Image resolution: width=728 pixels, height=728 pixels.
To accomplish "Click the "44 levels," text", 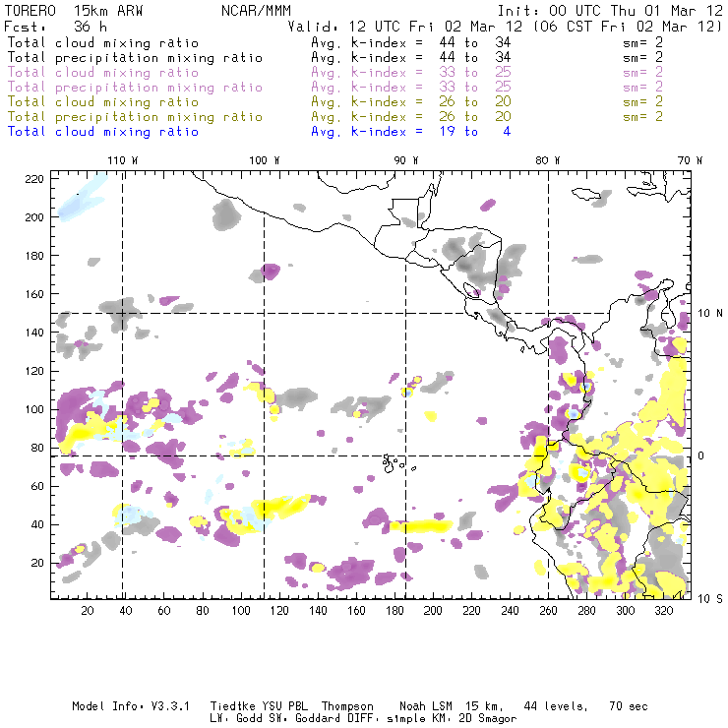I will (x=556, y=706).
